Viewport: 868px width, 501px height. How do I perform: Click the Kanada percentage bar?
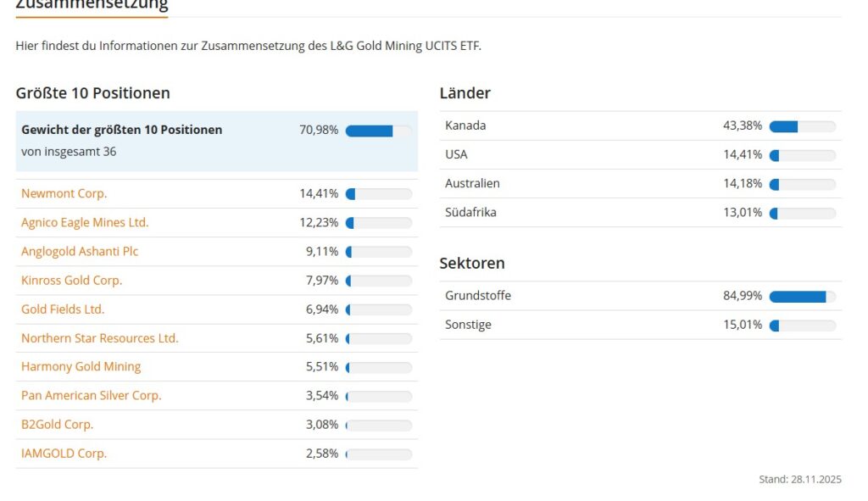coord(802,126)
